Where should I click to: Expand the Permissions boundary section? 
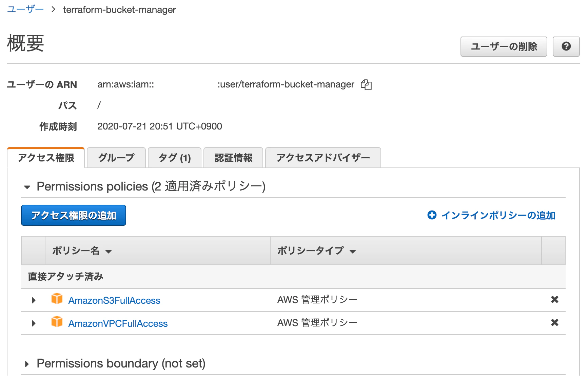click(27, 364)
